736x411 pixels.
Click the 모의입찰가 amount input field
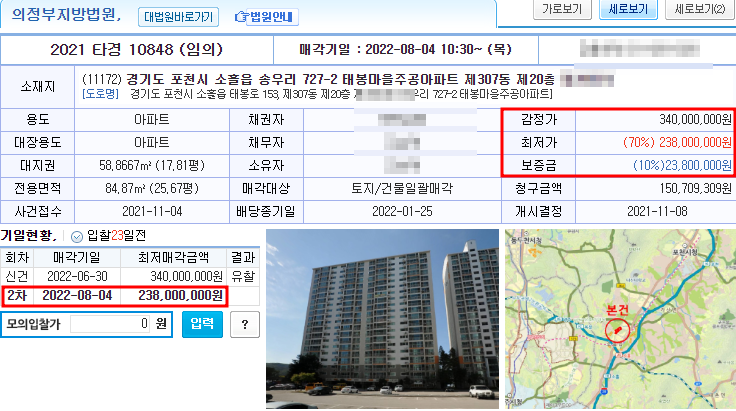(110, 324)
